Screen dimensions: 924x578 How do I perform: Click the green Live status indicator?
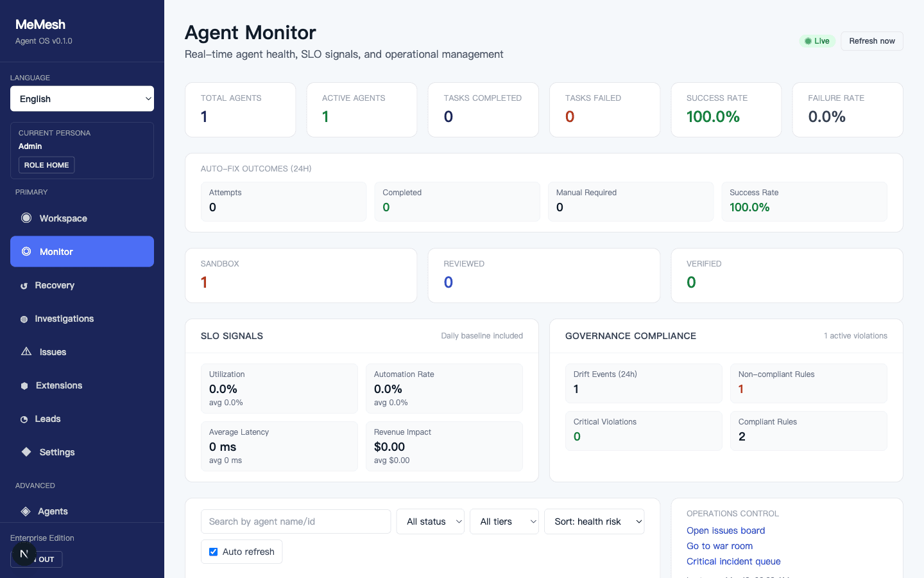click(817, 41)
